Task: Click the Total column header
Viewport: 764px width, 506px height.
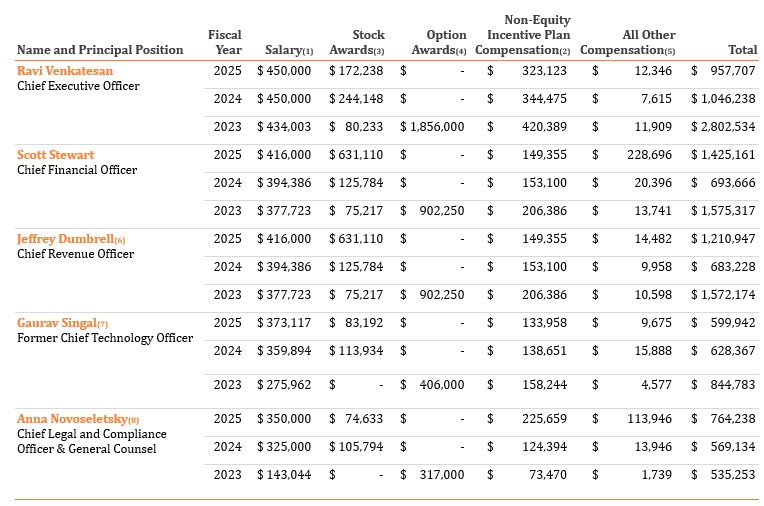Action: coord(742,50)
